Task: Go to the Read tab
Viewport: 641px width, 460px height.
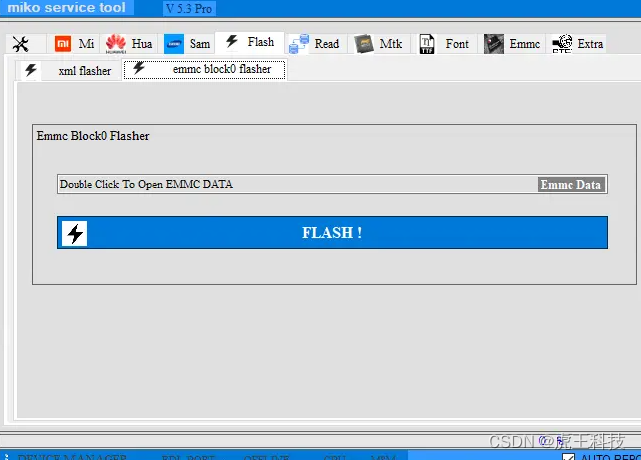Action: (315, 44)
